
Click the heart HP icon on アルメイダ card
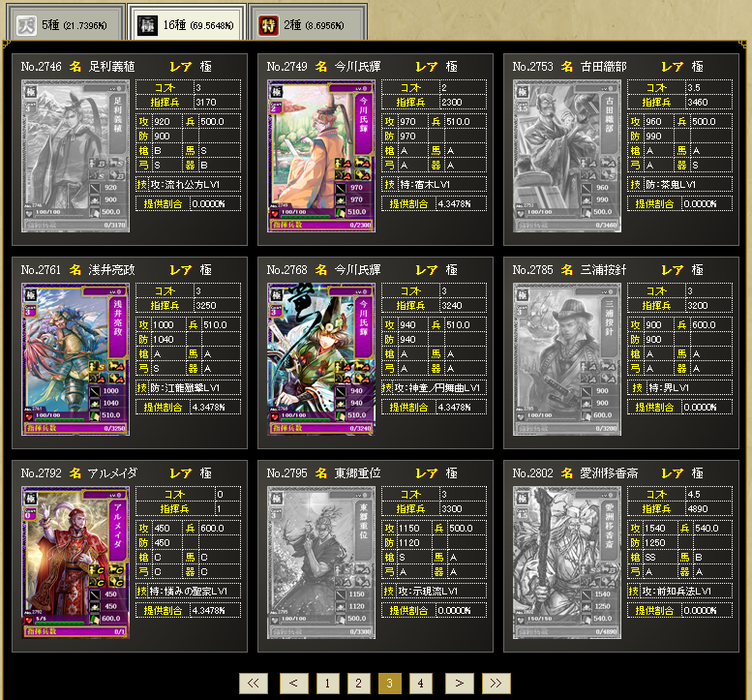29,620
